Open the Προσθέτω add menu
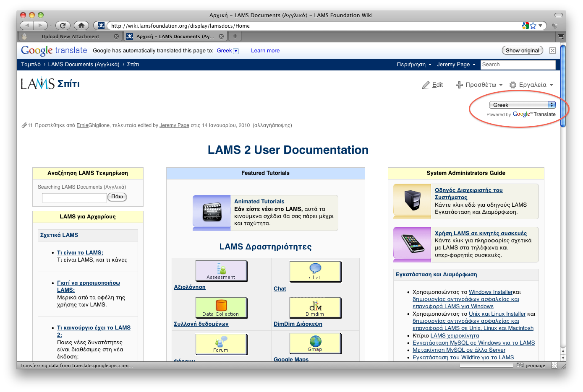 (479, 85)
